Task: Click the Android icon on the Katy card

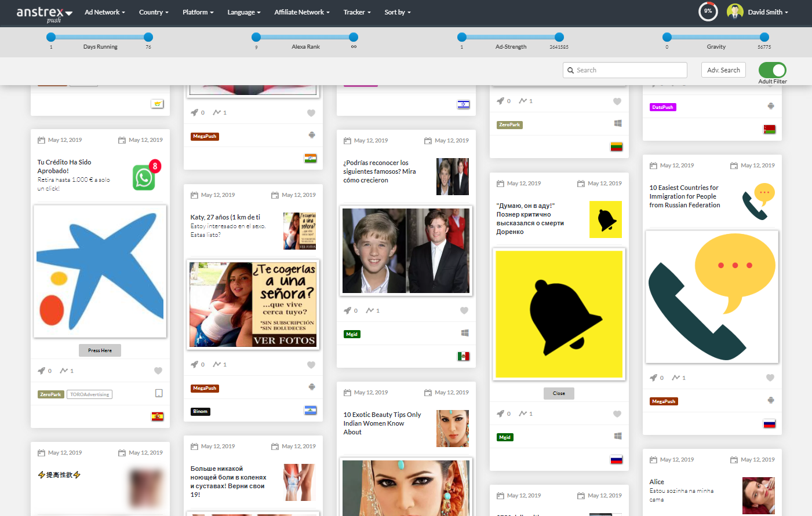Action: 312,387
